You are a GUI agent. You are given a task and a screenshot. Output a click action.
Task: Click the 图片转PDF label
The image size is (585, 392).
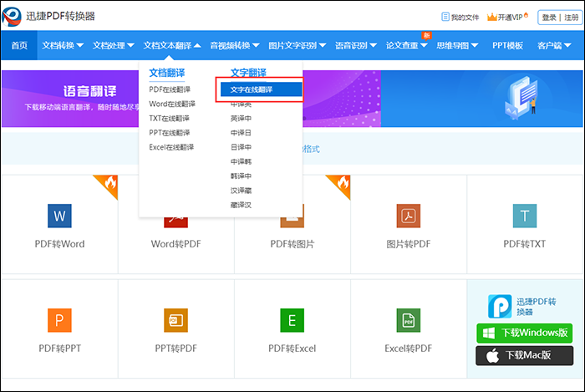(x=409, y=244)
